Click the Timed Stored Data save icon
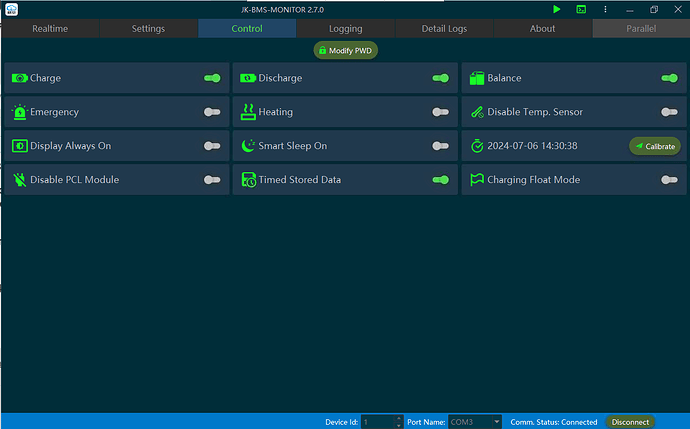 coord(249,180)
